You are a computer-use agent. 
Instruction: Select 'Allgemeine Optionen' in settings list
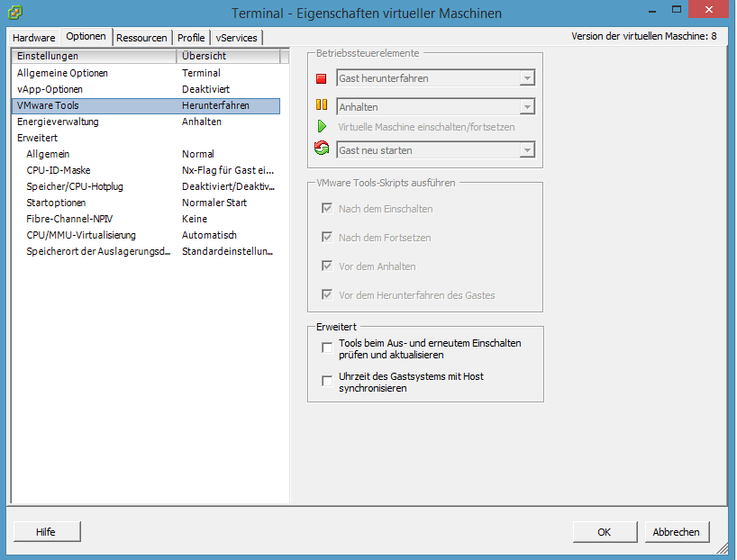point(146,73)
